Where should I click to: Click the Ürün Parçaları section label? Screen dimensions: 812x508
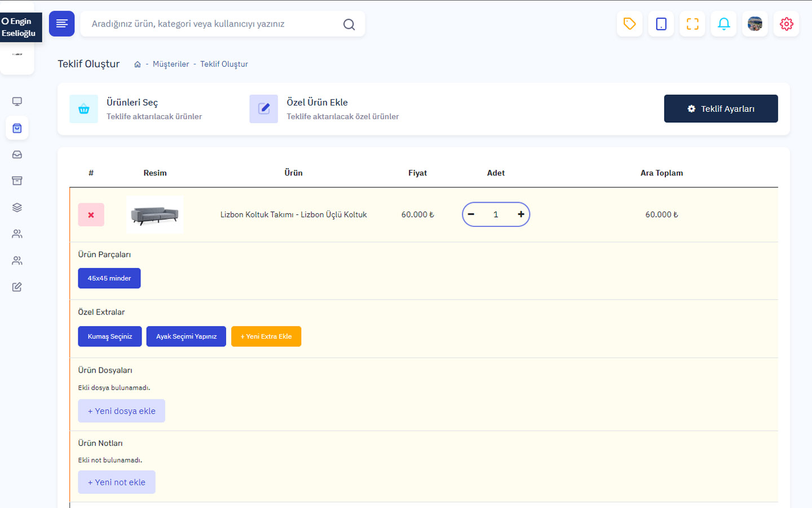pos(104,255)
